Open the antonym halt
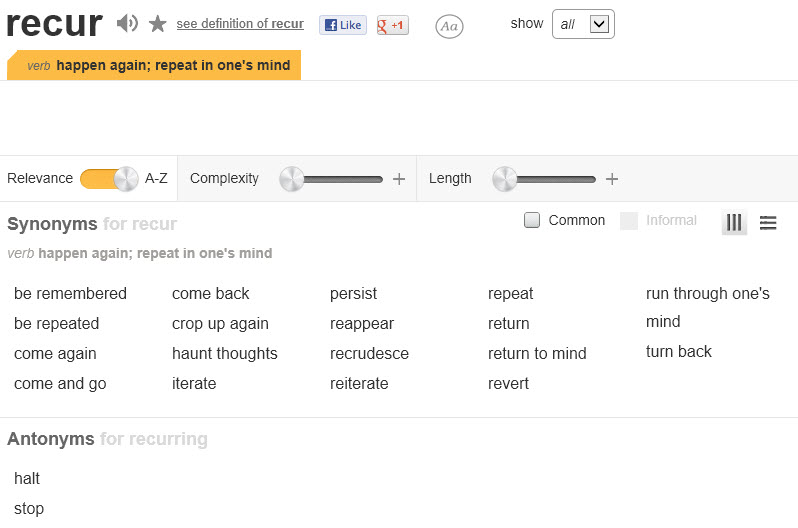 point(27,478)
